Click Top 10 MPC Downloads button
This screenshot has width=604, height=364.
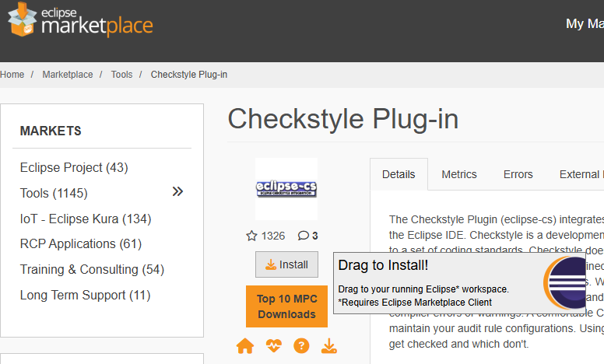286,306
